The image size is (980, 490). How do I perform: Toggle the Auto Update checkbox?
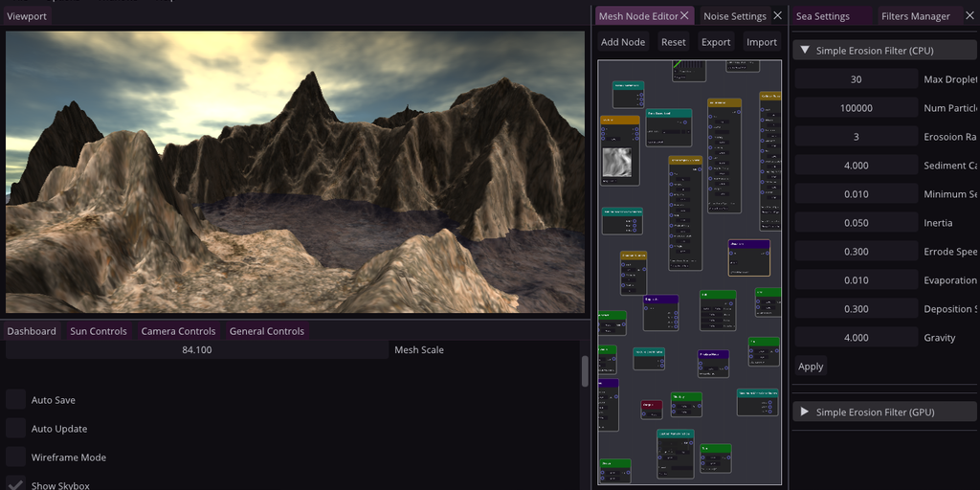tap(16, 429)
